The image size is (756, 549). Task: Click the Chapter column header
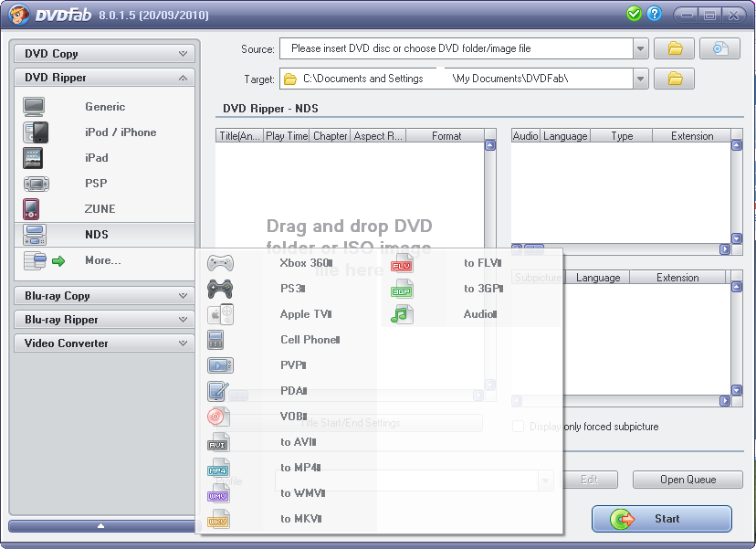tap(330, 136)
